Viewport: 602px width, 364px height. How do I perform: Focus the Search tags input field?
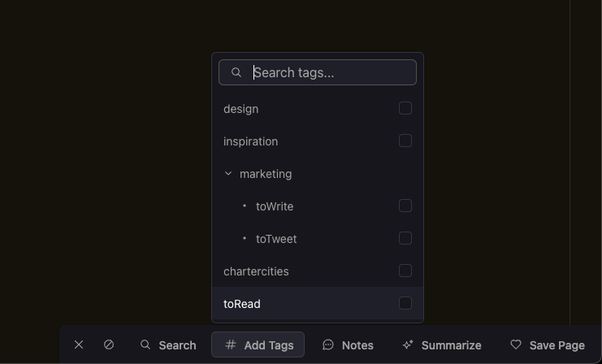(x=329, y=72)
